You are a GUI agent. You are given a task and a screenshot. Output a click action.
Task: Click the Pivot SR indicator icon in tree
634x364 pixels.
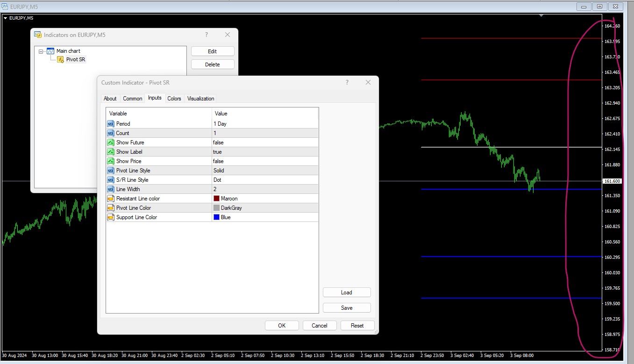click(60, 59)
